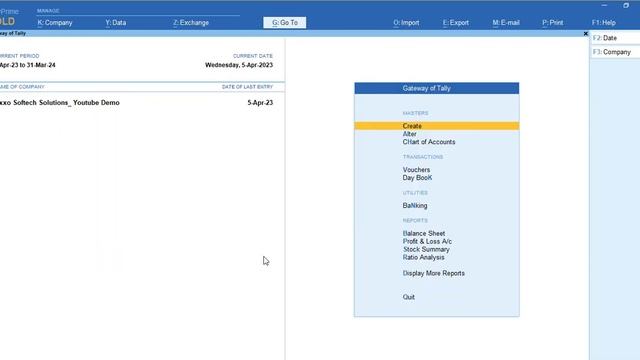Open the P: Print menu
This screenshot has height=360, width=640.
[x=552, y=23]
